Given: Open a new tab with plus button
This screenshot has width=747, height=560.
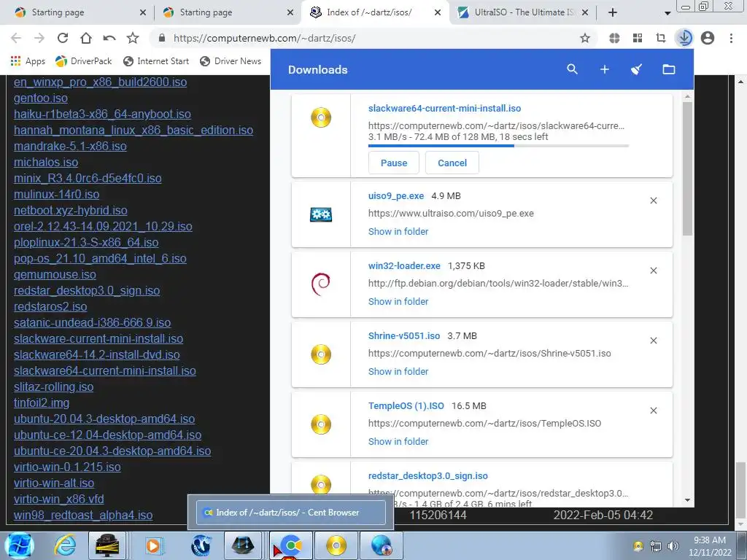Looking at the screenshot, I should [x=613, y=13].
